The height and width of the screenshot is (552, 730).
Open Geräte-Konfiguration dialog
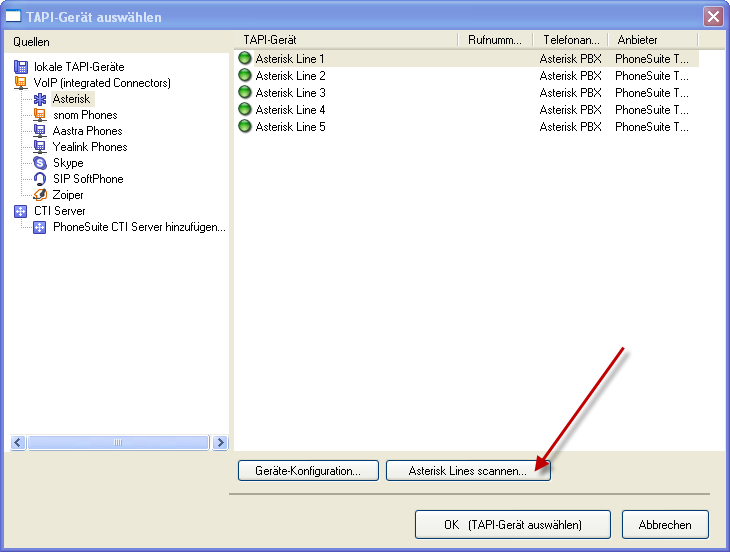click(308, 471)
